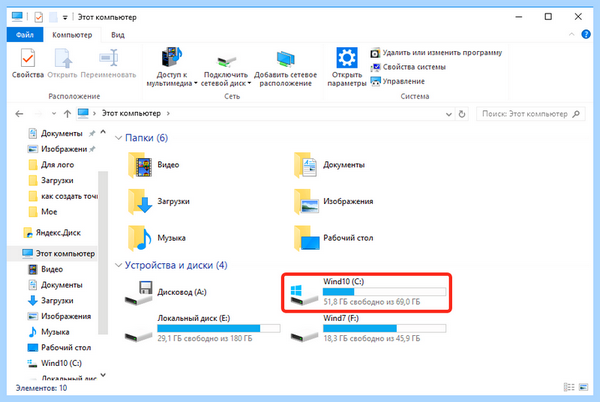This screenshot has height=402, width=600.
Task: Switch to the Компьютер ribbon tab
Action: point(72,35)
